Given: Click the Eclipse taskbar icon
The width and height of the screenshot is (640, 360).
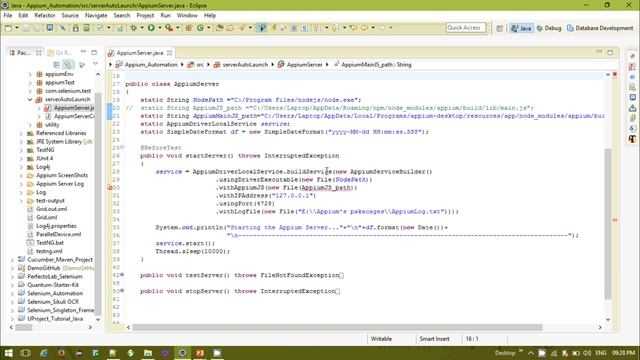Looking at the screenshot, I should click(x=182, y=353).
